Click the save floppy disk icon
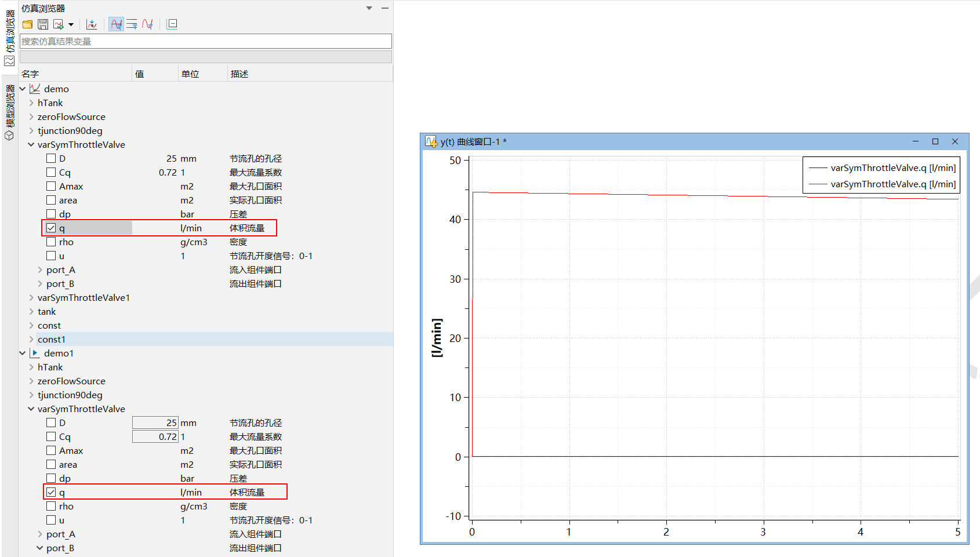The image size is (980, 557). (x=43, y=24)
